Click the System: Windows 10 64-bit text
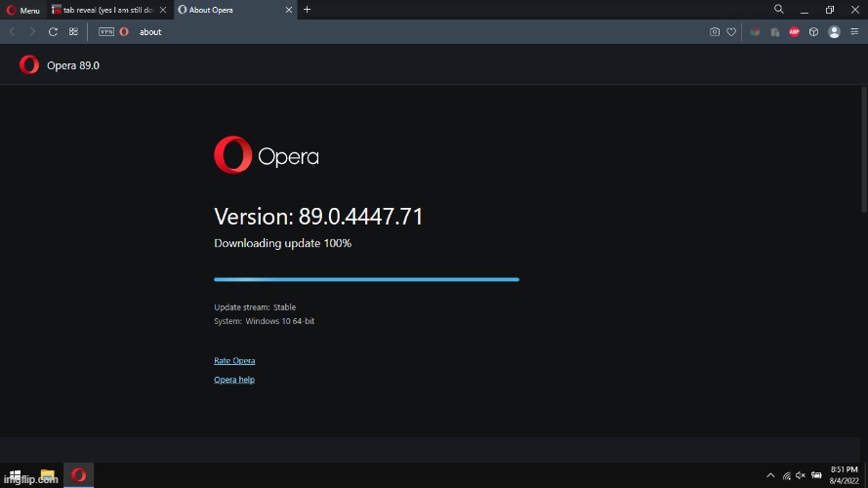Viewport: 868px width, 488px height. (x=264, y=321)
